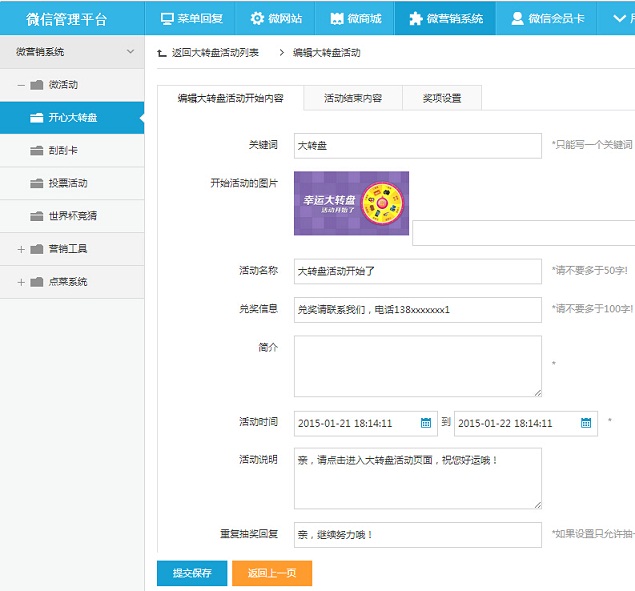Focus the image path field beside the thumbnail
The height and width of the screenshot is (591, 635).
click(524, 233)
